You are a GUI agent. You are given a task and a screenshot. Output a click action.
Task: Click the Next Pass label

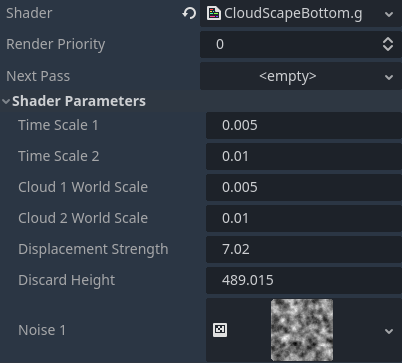click(x=38, y=76)
